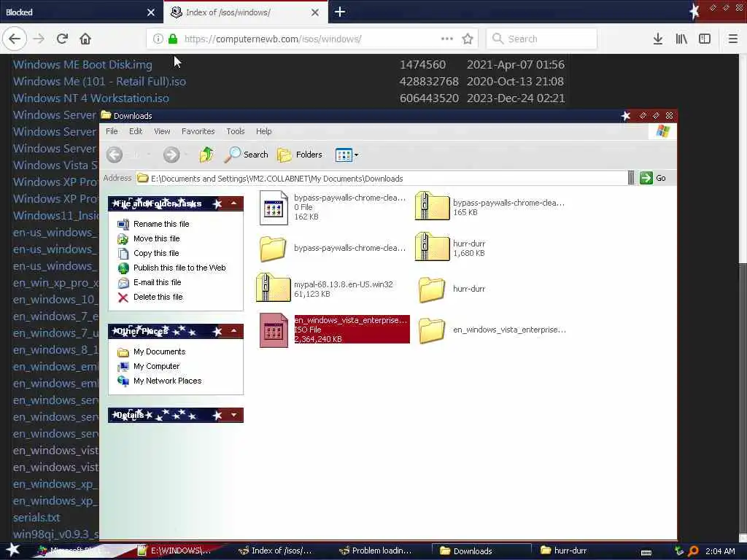
Task: Open a new Firefox tab
Action: (340, 12)
